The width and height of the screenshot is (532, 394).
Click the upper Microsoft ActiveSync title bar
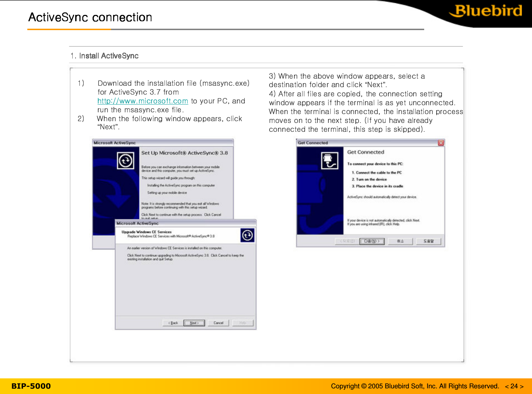[163, 142]
